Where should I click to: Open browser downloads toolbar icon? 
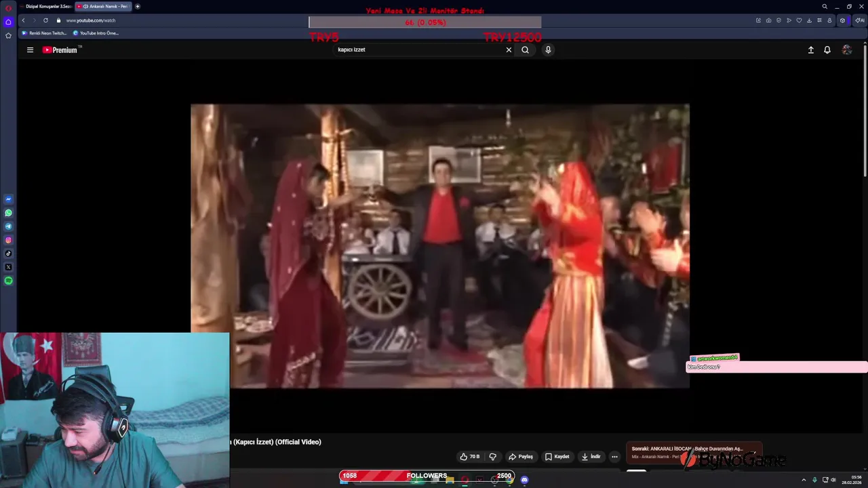[x=809, y=20]
